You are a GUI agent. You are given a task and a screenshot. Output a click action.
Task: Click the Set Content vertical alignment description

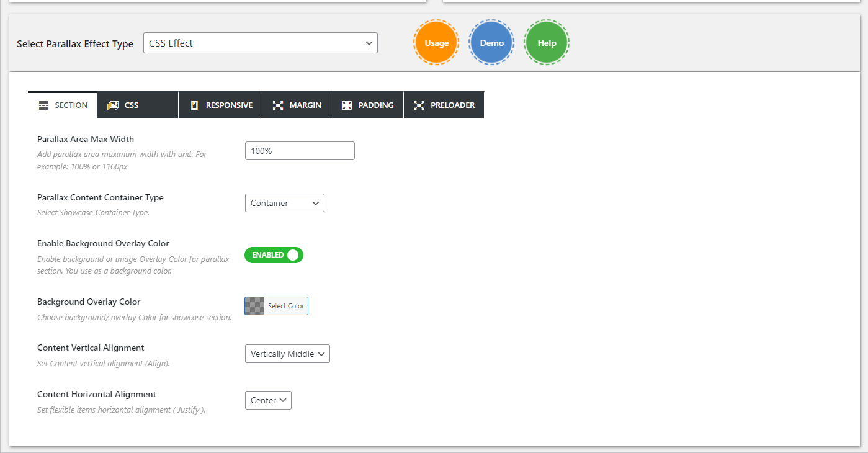coord(104,364)
